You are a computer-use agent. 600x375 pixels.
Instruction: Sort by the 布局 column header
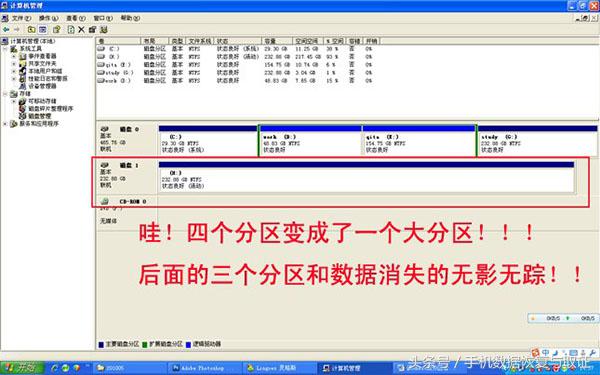[155, 41]
